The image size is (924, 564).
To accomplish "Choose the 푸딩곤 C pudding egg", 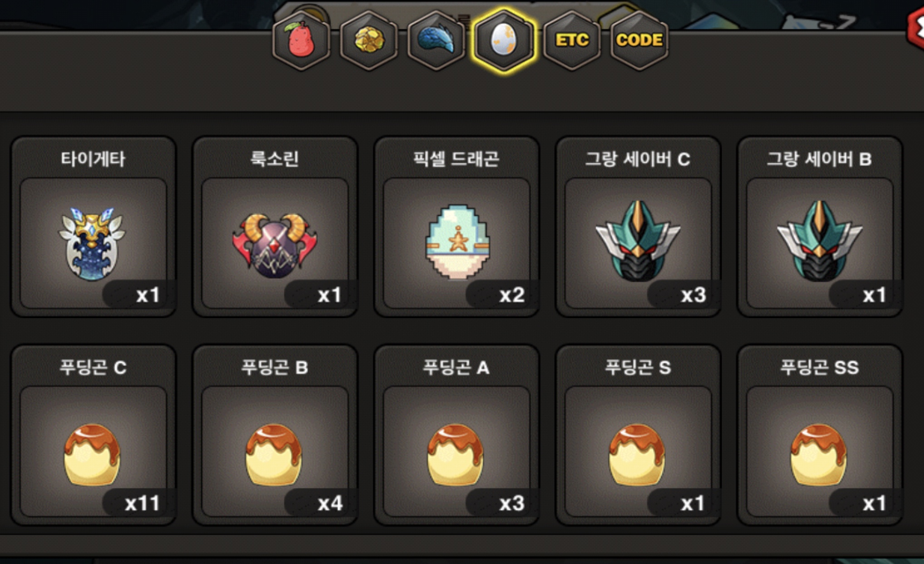I will (92, 455).
